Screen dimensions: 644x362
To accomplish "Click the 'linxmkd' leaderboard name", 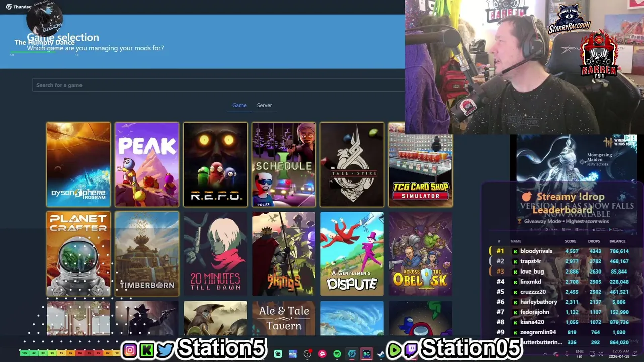I will 531,282.
